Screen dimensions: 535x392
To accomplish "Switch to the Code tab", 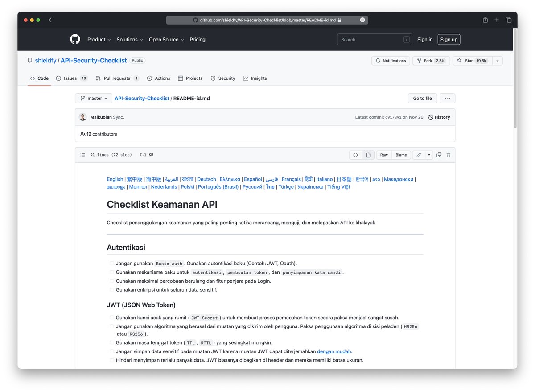I will [x=39, y=78].
